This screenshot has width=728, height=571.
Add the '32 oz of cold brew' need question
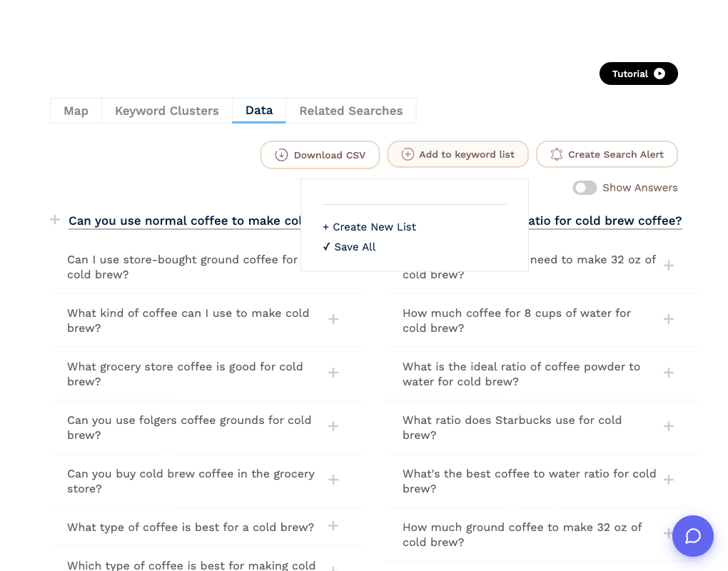click(x=669, y=266)
